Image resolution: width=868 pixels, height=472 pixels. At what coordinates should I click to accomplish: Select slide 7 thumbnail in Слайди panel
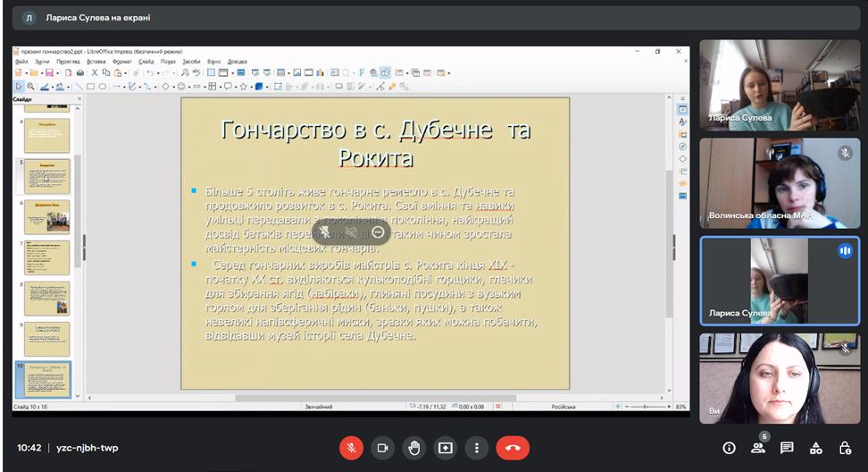(47, 257)
